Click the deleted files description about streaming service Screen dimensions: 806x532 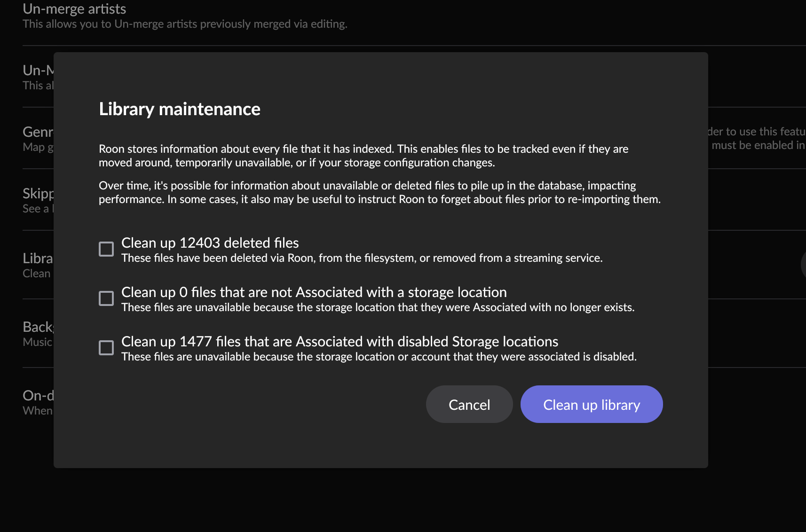tap(362, 258)
